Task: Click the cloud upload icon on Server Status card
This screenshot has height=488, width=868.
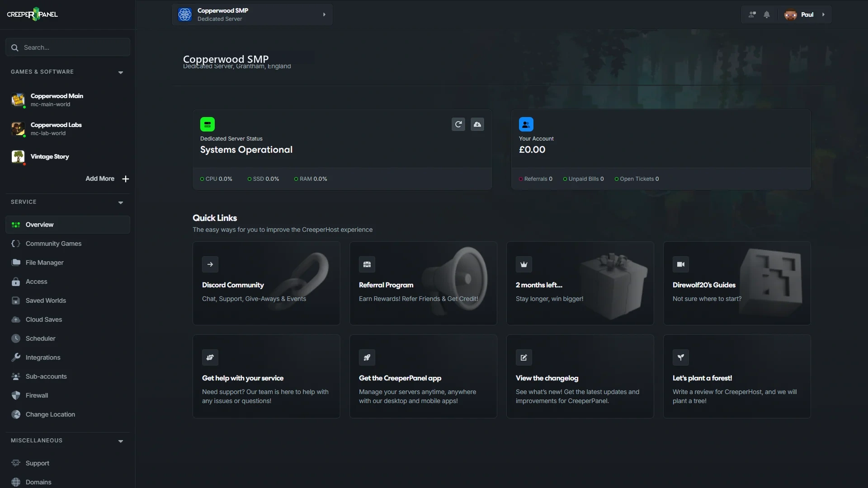Action: click(477, 124)
